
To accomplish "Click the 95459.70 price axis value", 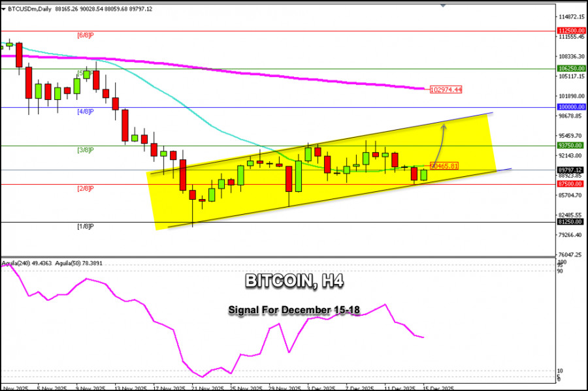I will [x=570, y=136].
